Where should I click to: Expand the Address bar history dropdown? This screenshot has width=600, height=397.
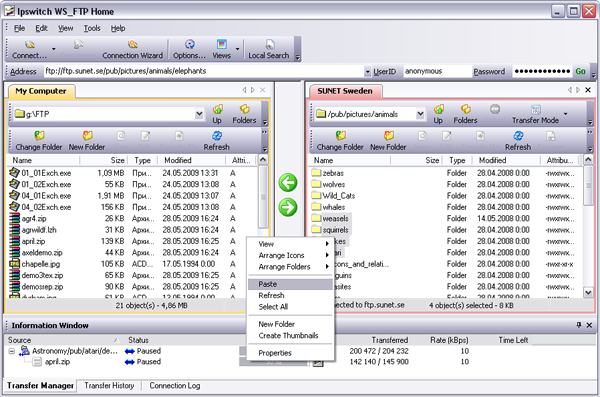coord(367,72)
